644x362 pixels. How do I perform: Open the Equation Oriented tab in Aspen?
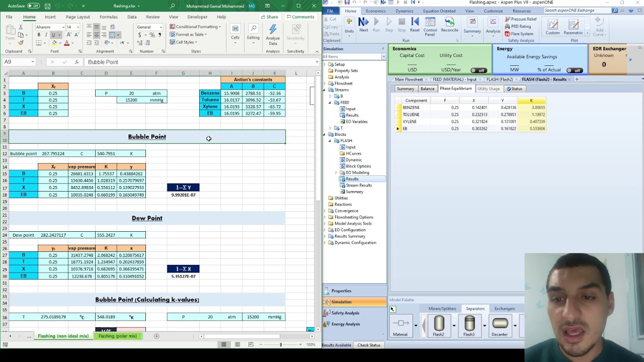click(x=439, y=11)
